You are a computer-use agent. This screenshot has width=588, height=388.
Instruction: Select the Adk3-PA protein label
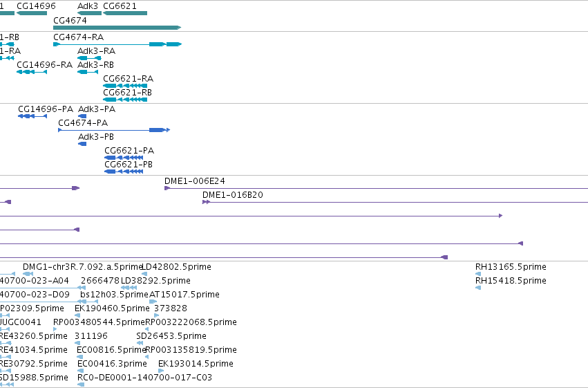point(97,109)
